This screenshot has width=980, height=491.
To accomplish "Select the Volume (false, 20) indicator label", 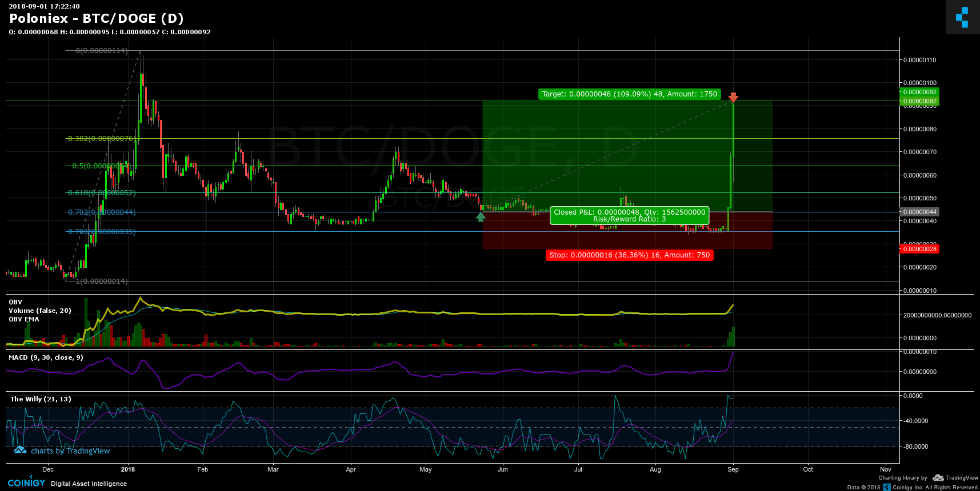I will click(x=40, y=311).
